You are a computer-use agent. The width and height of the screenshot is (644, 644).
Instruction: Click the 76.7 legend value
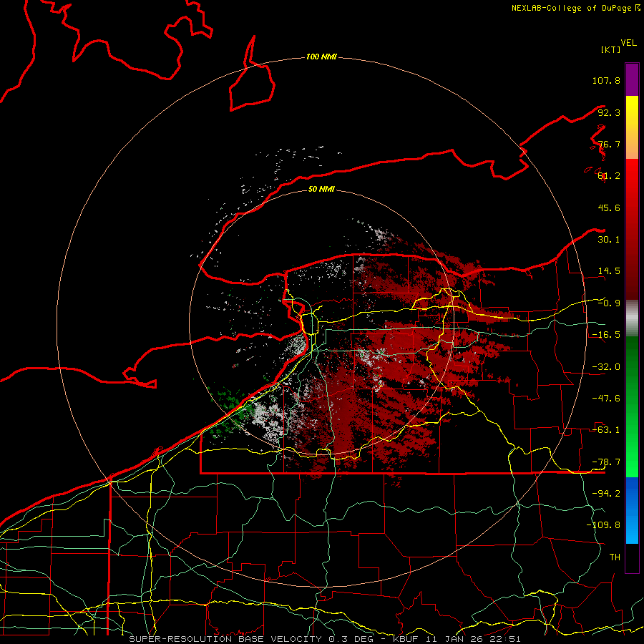pos(609,144)
